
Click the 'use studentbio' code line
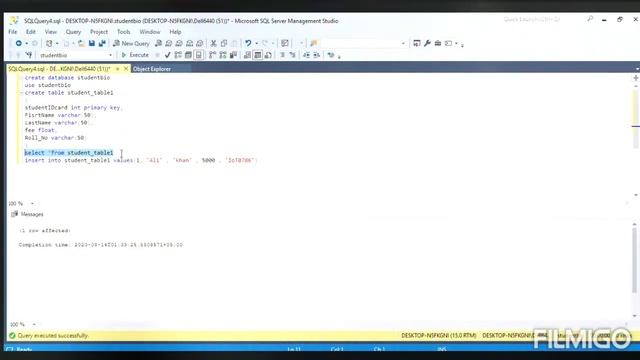tap(48, 85)
